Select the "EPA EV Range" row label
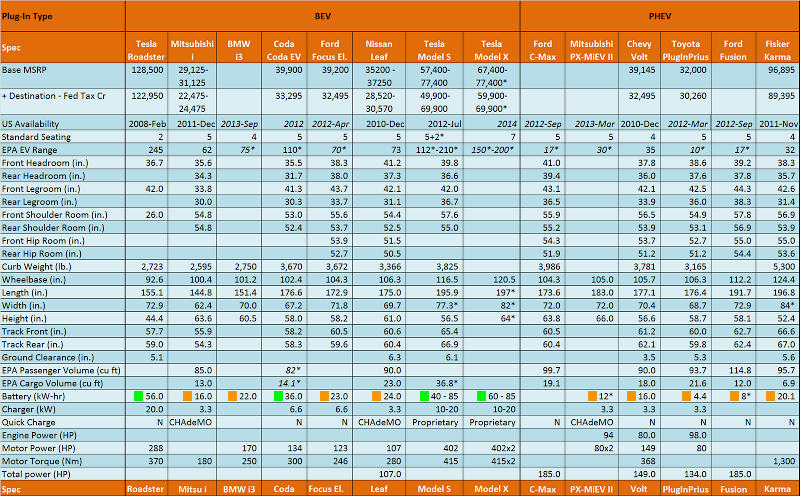Screen dimensions: 800x496 pos(29,150)
